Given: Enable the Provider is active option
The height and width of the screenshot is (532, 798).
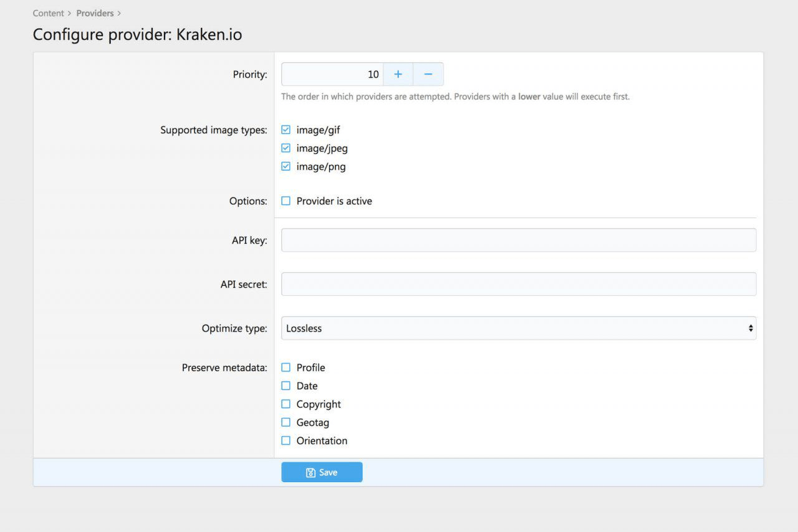Looking at the screenshot, I should click(x=286, y=201).
